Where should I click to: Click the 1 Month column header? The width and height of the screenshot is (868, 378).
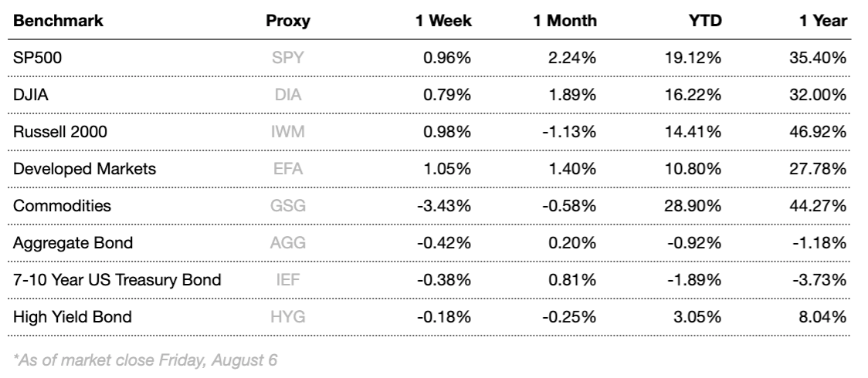[565, 21]
